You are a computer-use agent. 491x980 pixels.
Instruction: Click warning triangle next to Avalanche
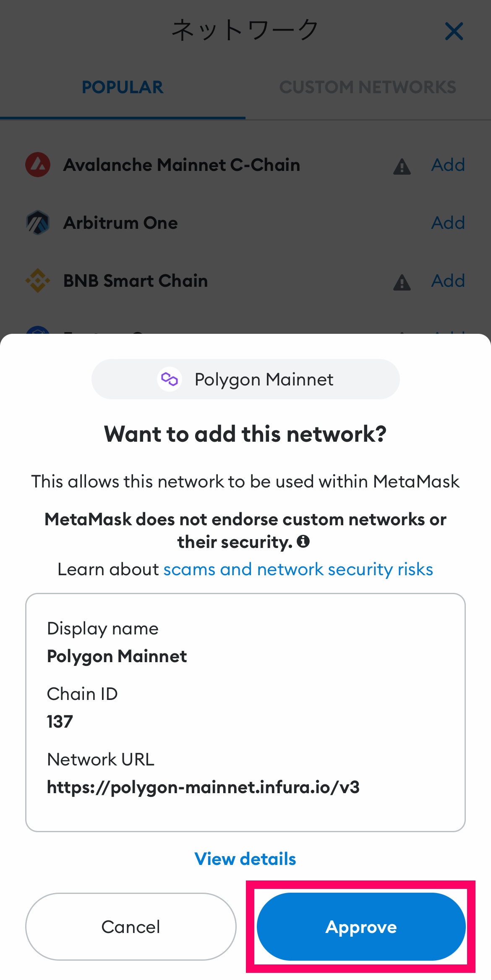click(402, 167)
